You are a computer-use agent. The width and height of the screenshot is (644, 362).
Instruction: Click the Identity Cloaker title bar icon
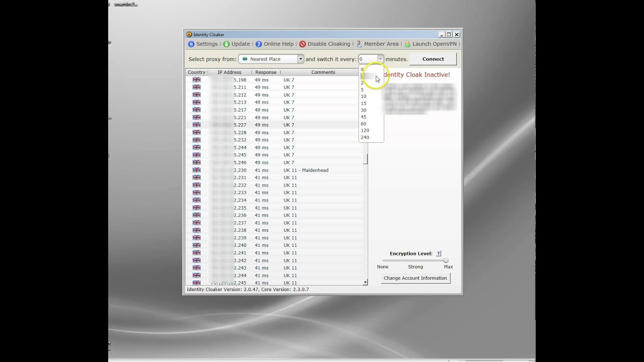(189, 35)
